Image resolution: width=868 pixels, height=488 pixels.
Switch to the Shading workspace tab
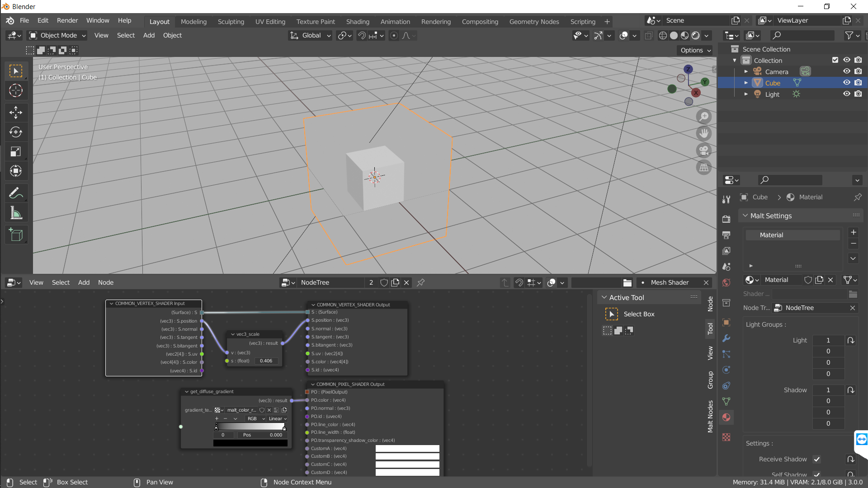click(358, 21)
